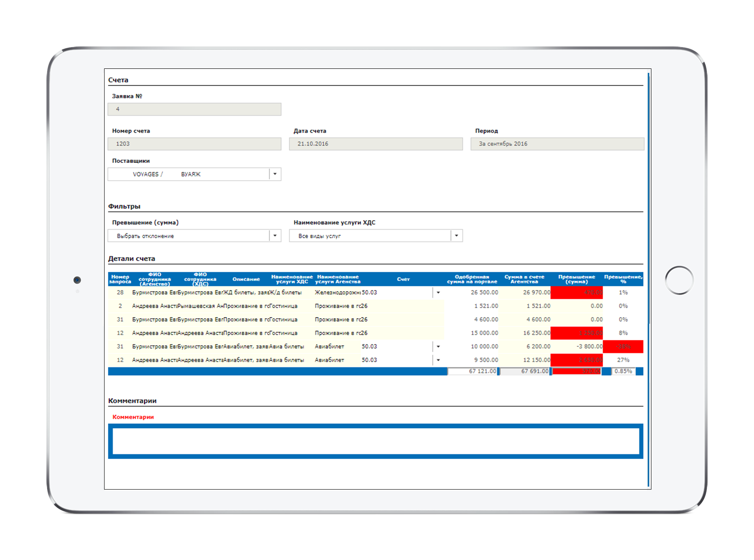Screen dimensions: 754x560
Task: Expand account dropdown for the 9 500.00 Авиабилет row
Action: [438, 360]
